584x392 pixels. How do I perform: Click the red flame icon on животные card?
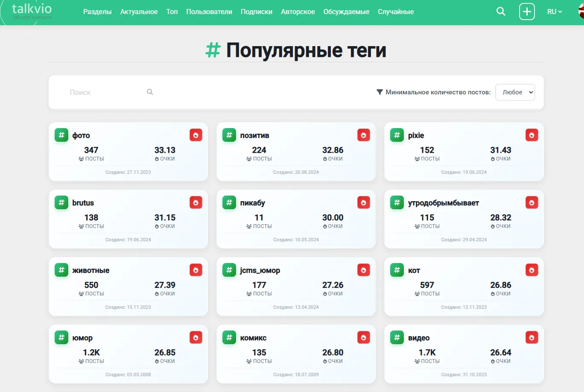coord(196,270)
